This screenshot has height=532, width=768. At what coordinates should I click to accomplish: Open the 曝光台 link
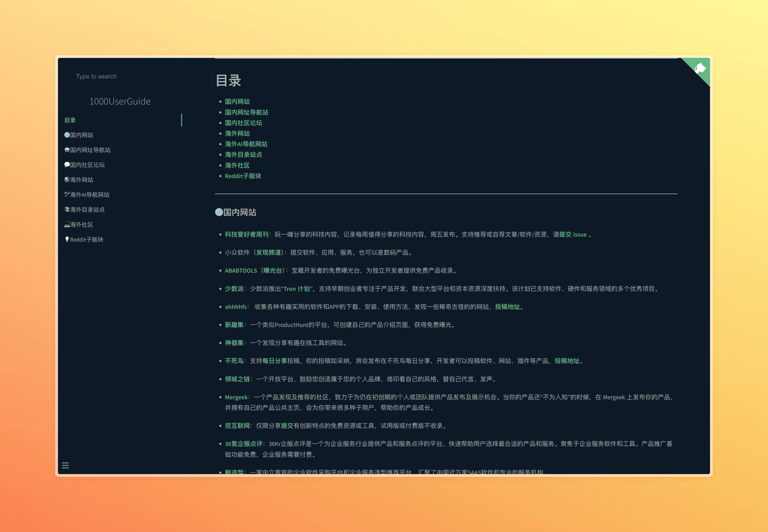pos(273,271)
